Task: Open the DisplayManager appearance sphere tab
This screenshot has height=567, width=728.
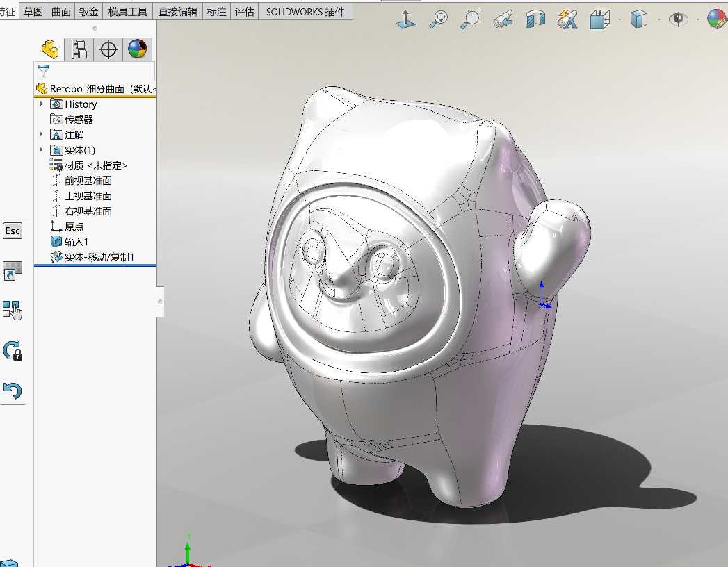Action: [138, 49]
